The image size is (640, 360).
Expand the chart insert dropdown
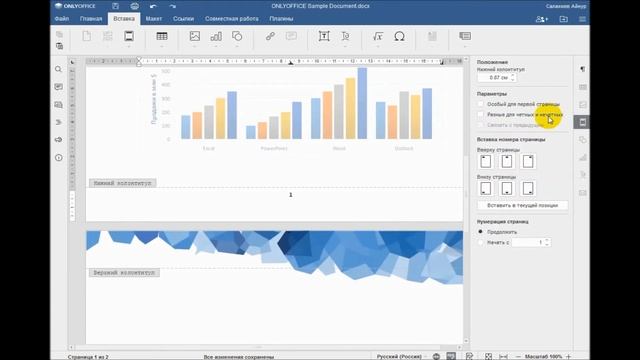[216, 46]
